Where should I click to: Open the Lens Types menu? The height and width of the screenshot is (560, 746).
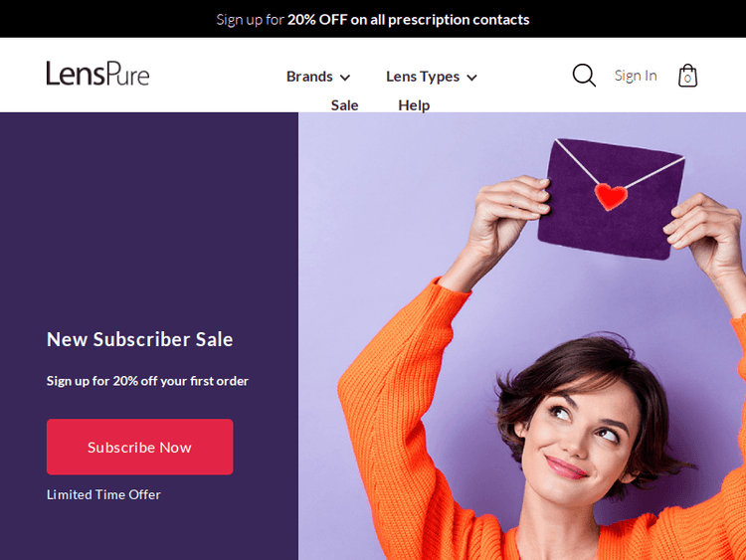(432, 77)
